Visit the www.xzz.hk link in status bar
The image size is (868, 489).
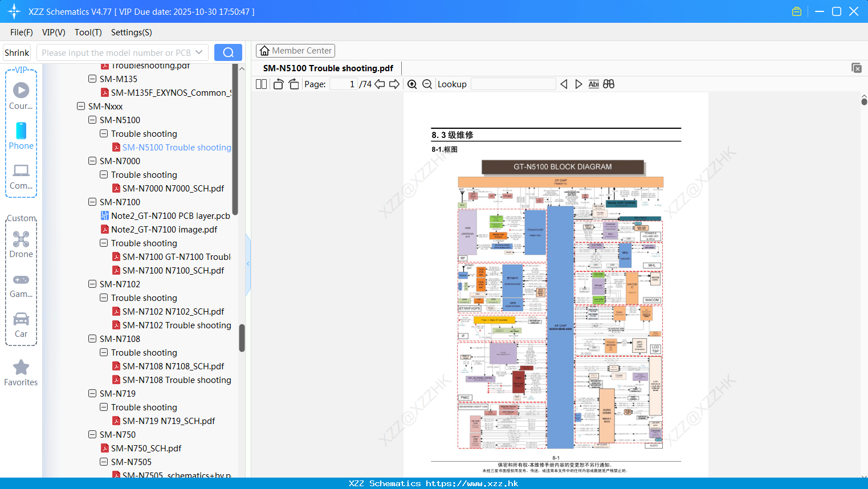472,483
